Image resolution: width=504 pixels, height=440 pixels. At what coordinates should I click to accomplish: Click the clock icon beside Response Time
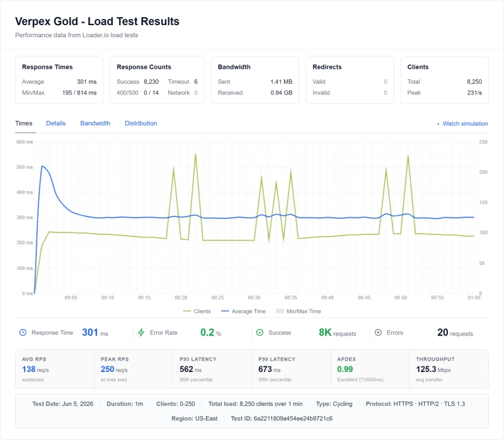23,333
